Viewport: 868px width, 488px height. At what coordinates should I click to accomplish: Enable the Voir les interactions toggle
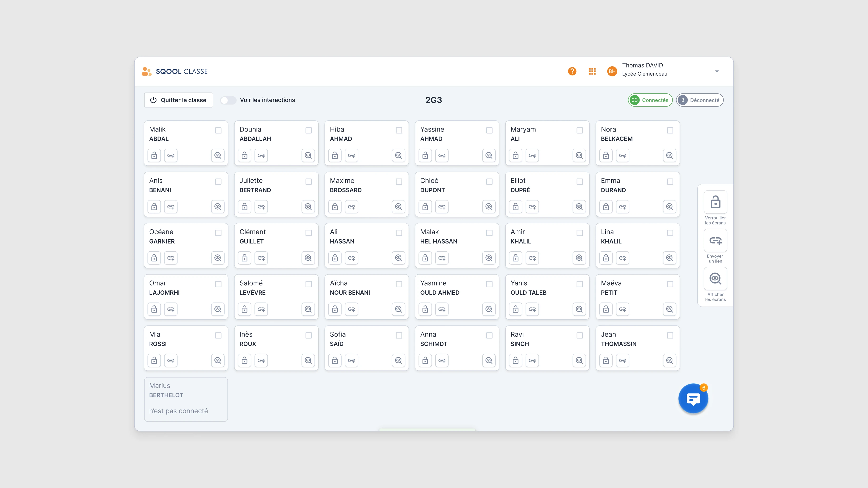[228, 100]
